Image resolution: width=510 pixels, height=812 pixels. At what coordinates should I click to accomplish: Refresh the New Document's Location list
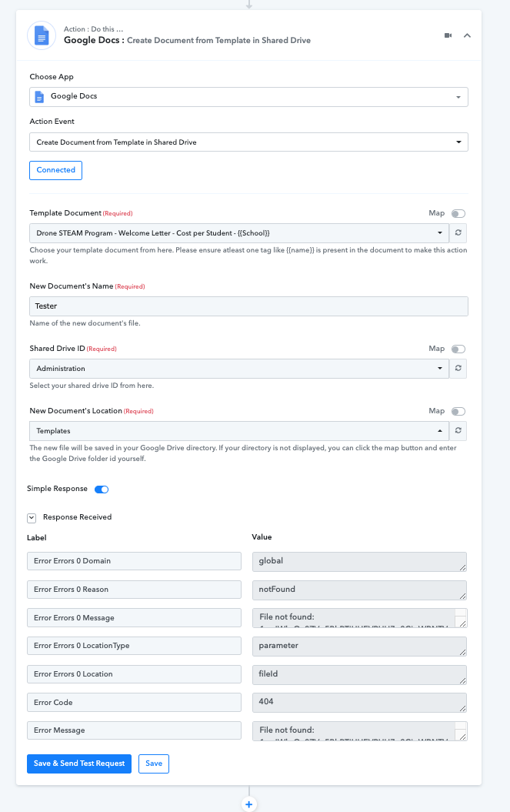[x=458, y=430]
